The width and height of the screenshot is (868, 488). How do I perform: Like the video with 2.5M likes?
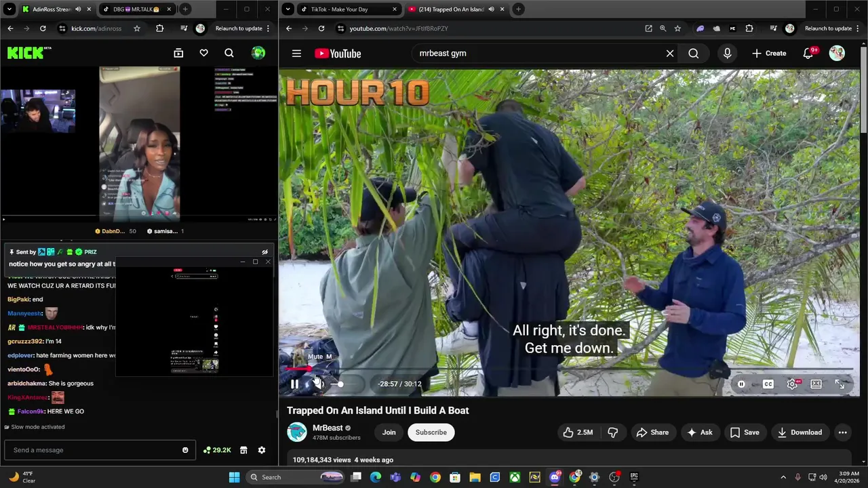pyautogui.click(x=578, y=432)
